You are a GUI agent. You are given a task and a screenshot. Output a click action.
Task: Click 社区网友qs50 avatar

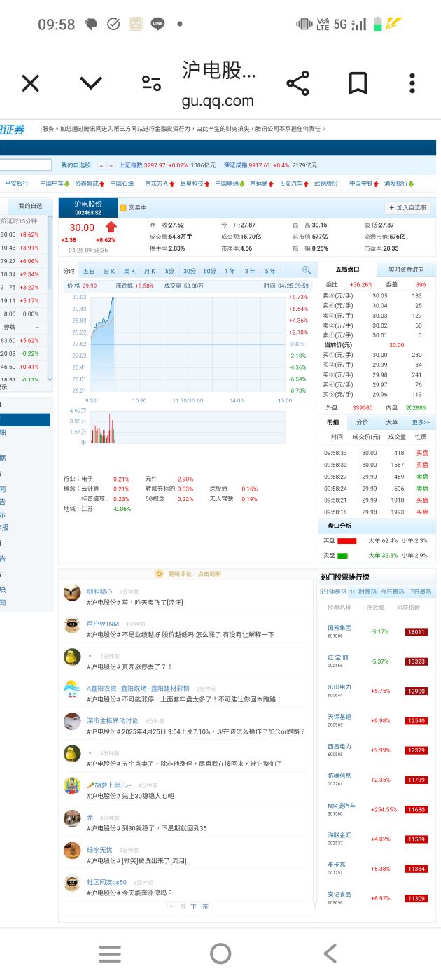pos(72,883)
